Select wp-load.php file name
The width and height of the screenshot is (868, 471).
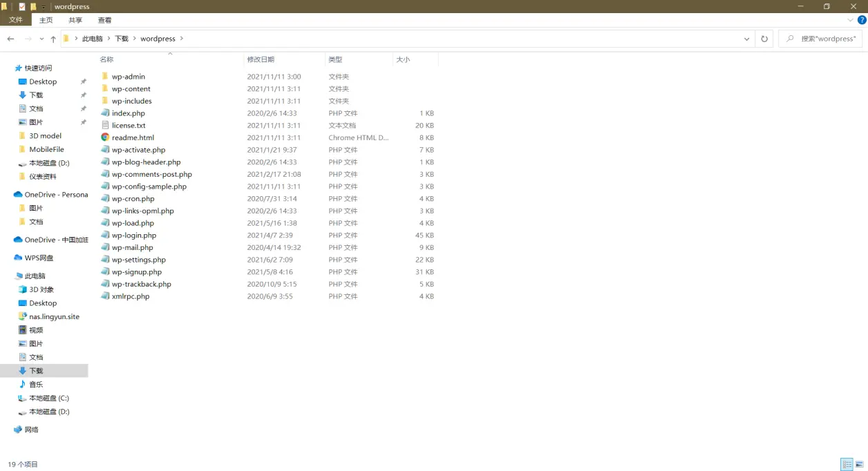point(133,223)
